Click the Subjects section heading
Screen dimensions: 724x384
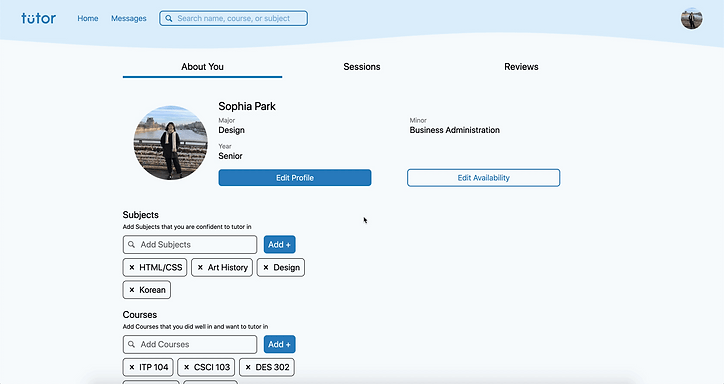coord(140,215)
